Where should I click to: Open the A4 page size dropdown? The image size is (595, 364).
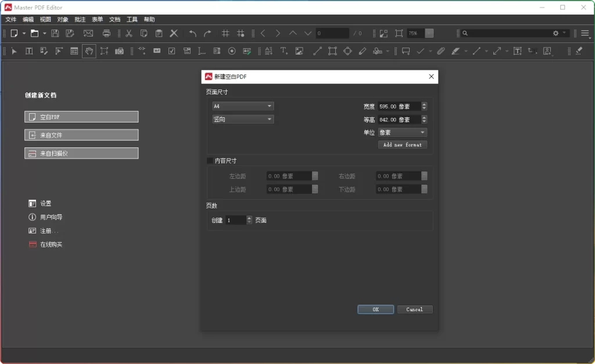[243, 106]
